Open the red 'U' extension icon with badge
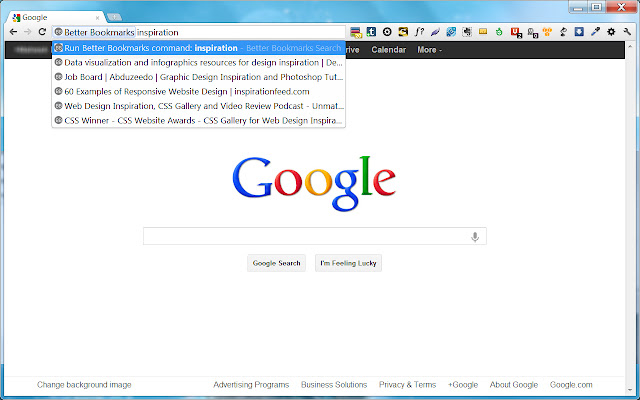The width and height of the screenshot is (640, 400). coord(516,32)
